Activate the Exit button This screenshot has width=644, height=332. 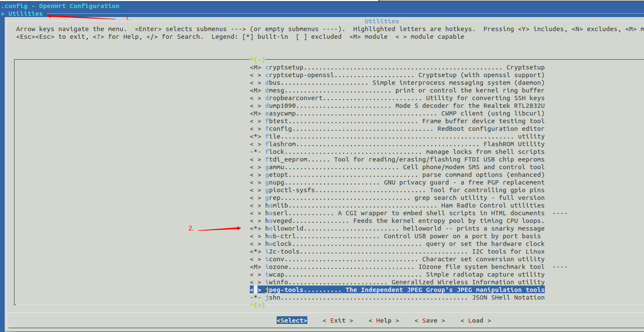[338, 320]
